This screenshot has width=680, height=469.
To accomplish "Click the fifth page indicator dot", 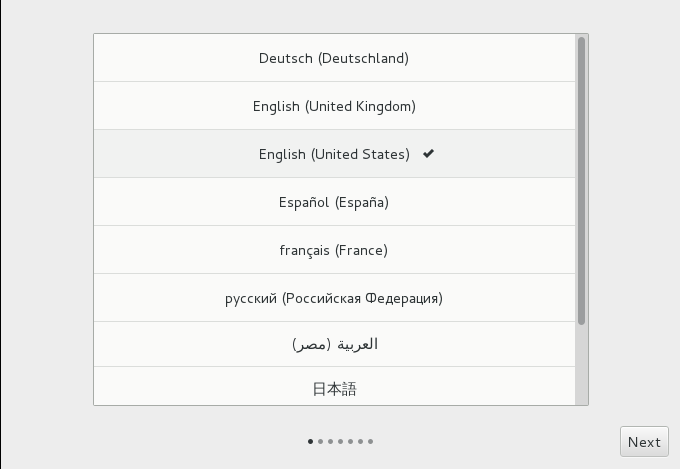I will coord(351,441).
